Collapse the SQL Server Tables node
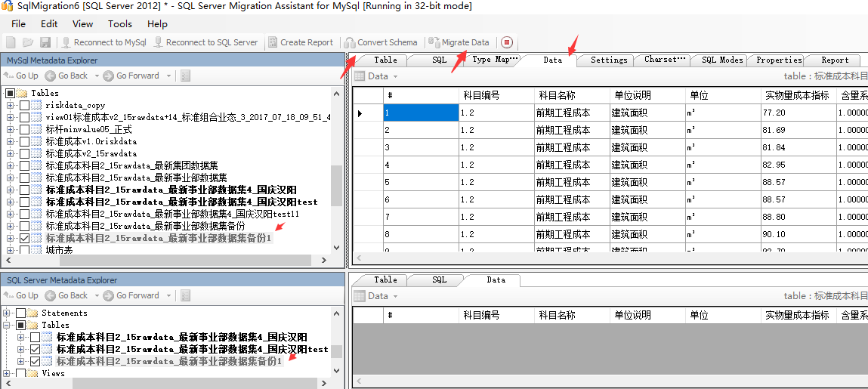 click(7, 326)
